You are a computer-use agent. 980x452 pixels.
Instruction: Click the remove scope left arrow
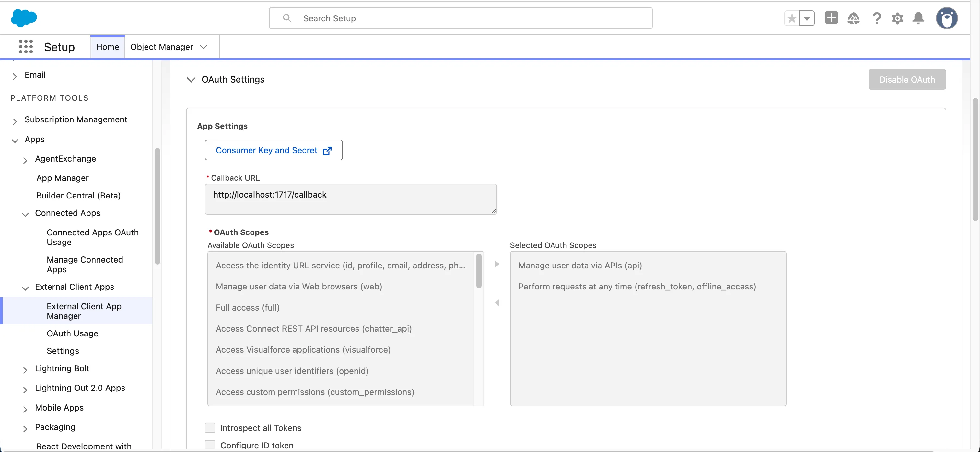[496, 303]
